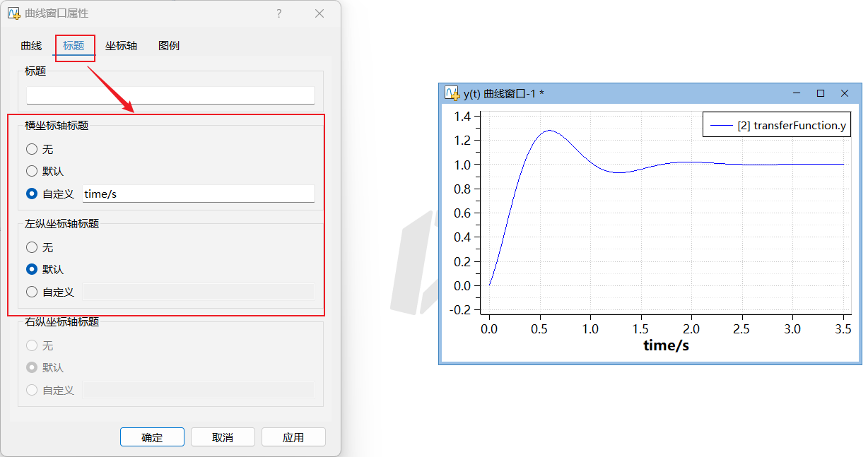
Task: Open the 坐标轴 tab
Action: [121, 46]
